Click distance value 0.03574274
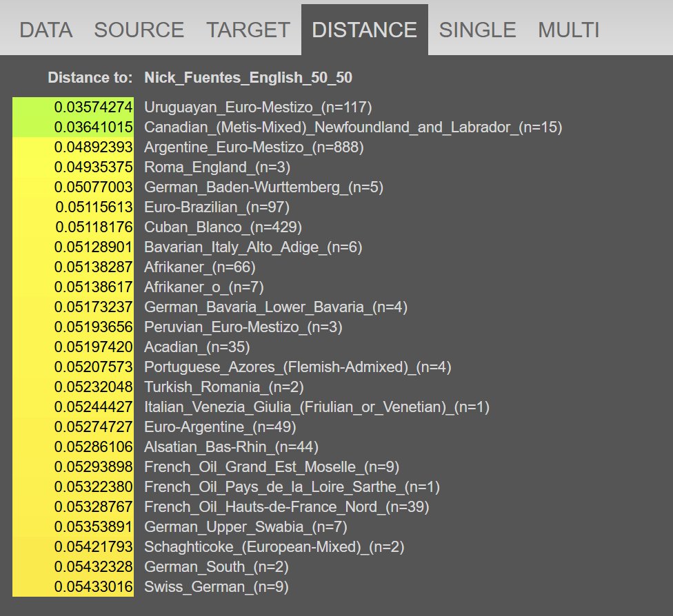The height and width of the screenshot is (616, 673). (94, 107)
